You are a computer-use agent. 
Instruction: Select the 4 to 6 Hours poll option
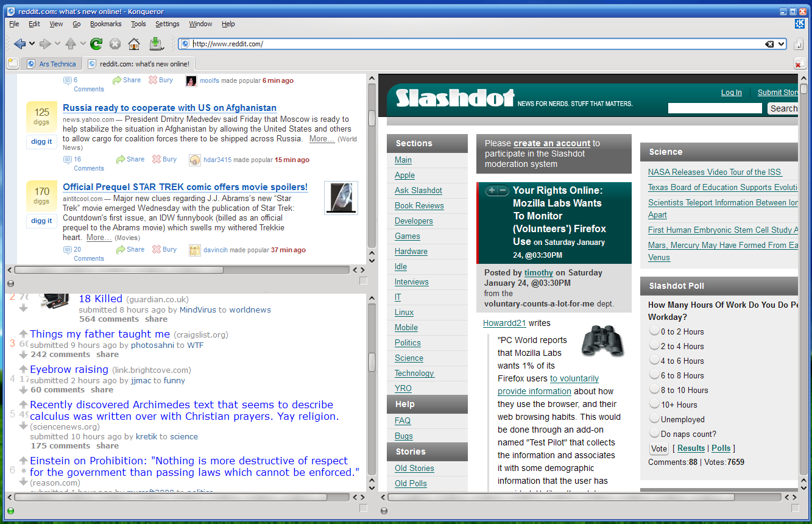click(x=655, y=360)
